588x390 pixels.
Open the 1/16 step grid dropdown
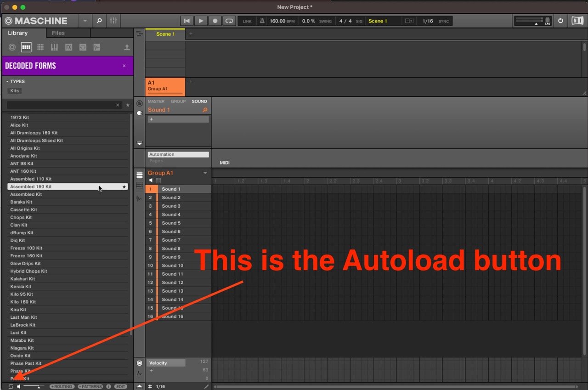[x=161, y=387]
